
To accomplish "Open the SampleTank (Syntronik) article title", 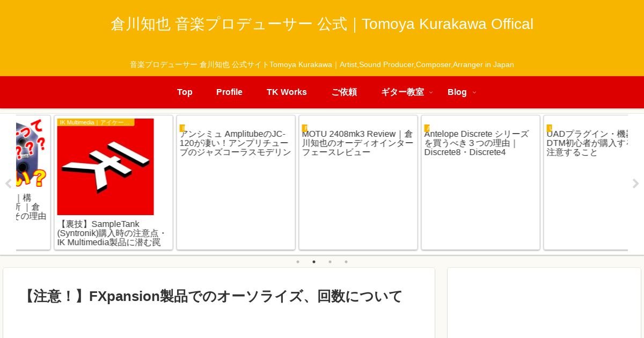I will [112, 233].
